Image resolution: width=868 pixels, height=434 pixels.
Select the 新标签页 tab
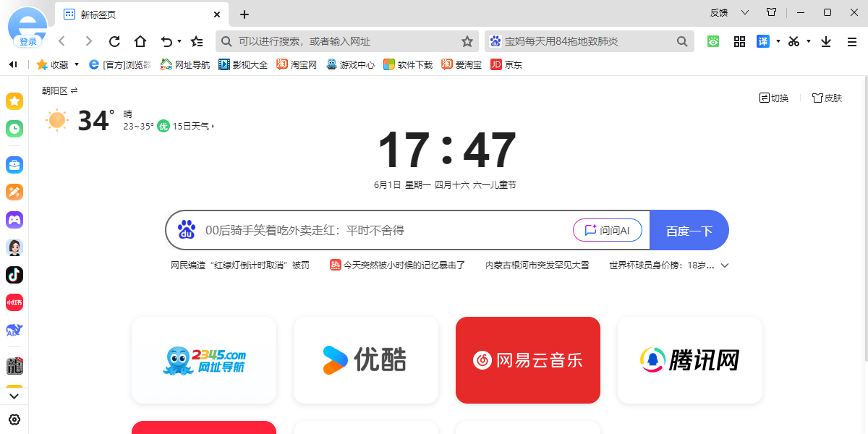point(142,14)
